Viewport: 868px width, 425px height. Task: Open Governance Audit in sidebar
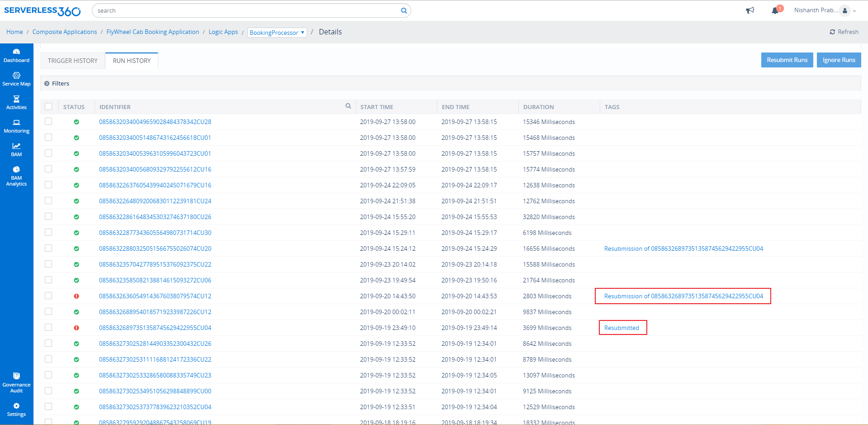pos(16,383)
